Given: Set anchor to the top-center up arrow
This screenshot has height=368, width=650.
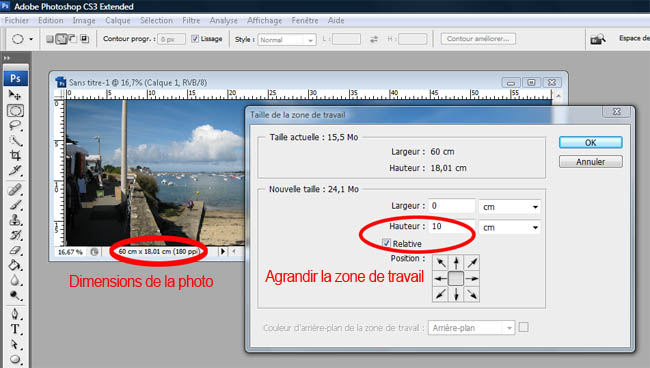Looking at the screenshot, I should click(x=456, y=263).
